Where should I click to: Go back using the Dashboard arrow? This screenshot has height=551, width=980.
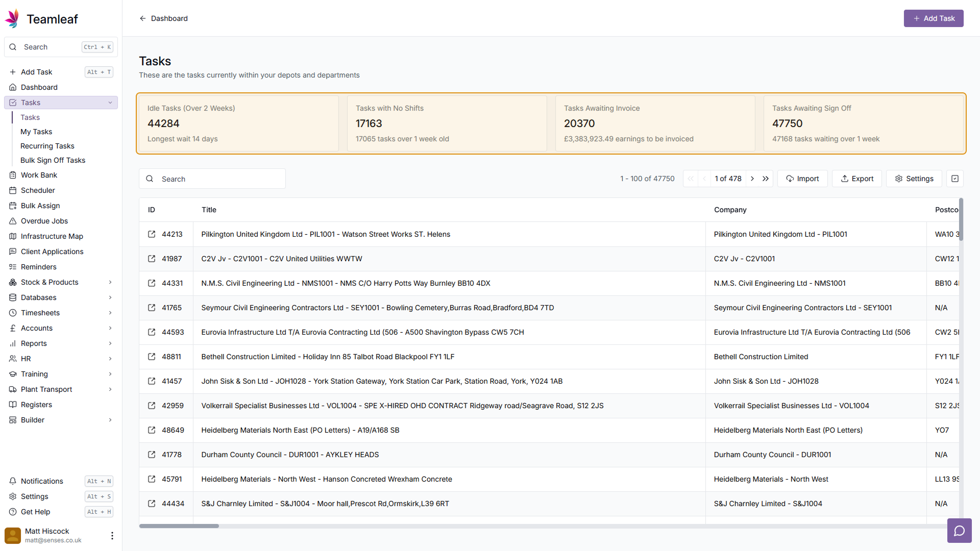(143, 18)
